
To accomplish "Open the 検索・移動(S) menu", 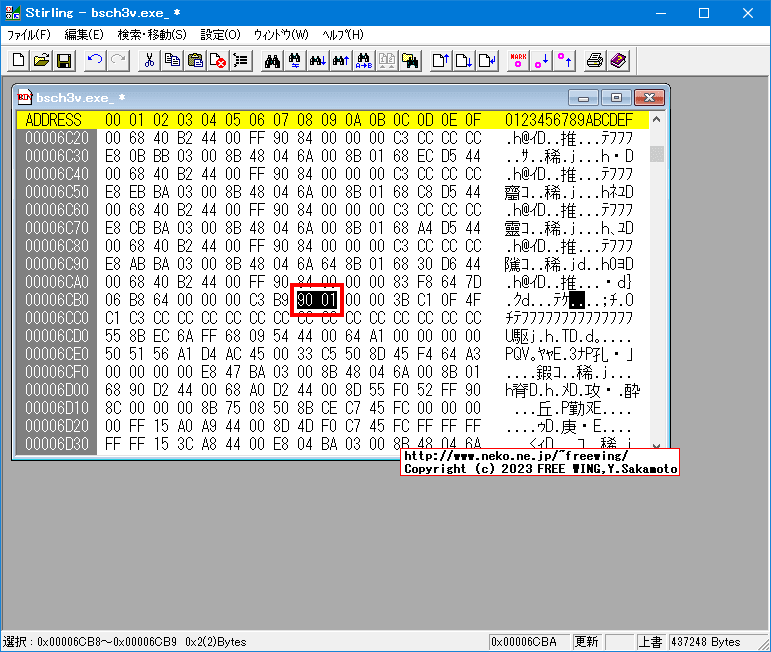I will pos(152,35).
